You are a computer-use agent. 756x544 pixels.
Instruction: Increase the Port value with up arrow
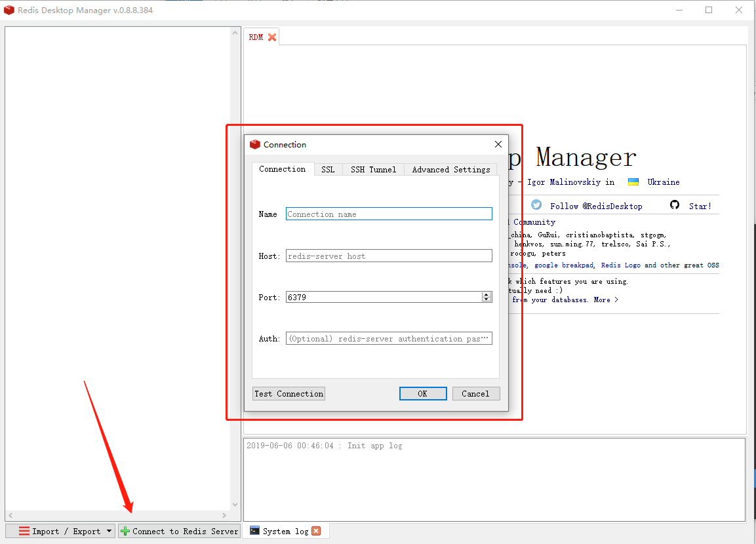point(487,294)
